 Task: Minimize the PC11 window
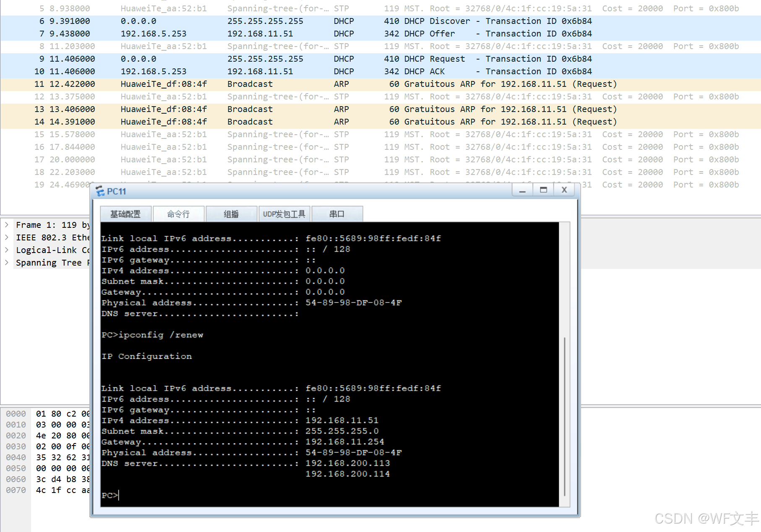522,190
